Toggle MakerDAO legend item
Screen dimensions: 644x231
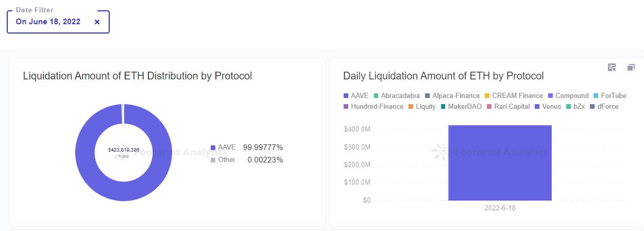[x=461, y=107]
